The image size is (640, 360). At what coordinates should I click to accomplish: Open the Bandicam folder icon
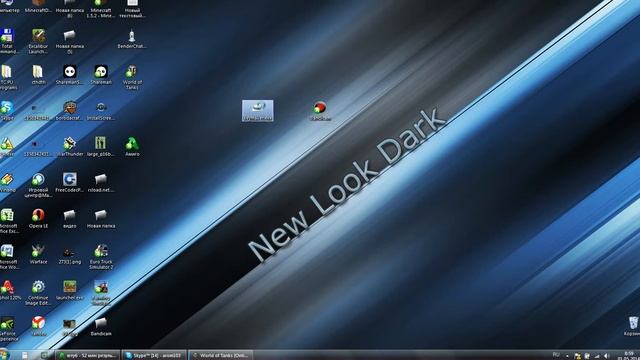[101, 326]
